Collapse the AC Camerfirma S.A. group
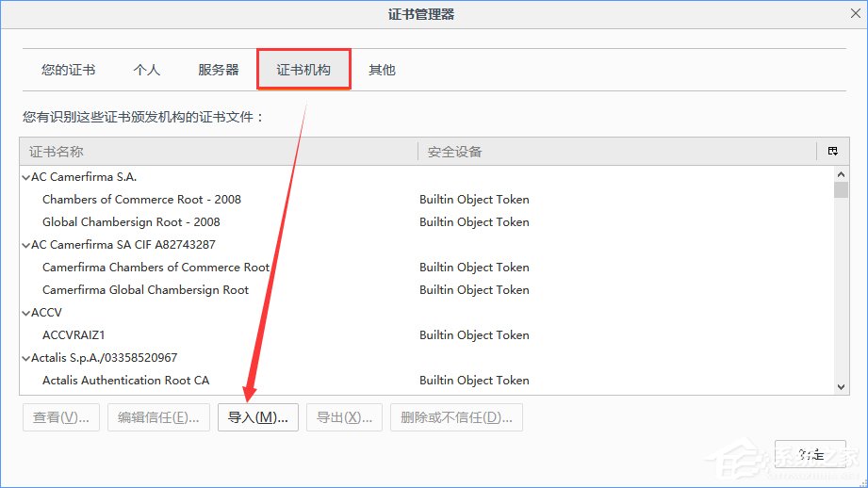 [x=25, y=177]
